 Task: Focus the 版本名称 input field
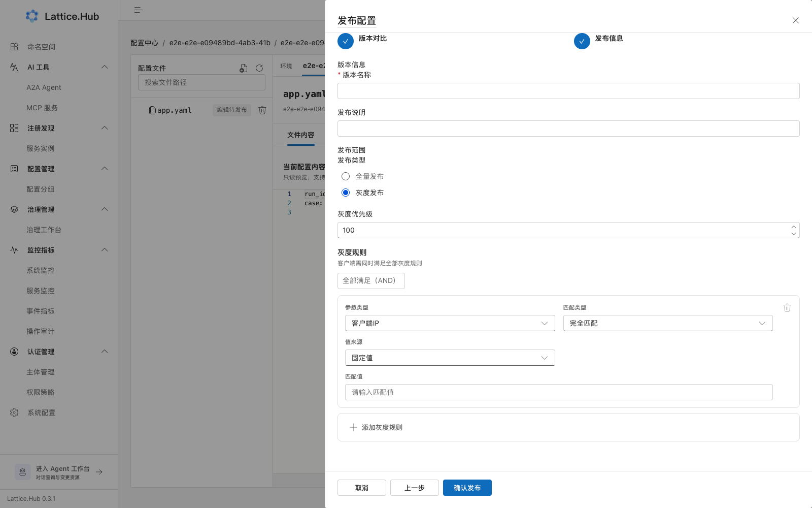click(568, 91)
